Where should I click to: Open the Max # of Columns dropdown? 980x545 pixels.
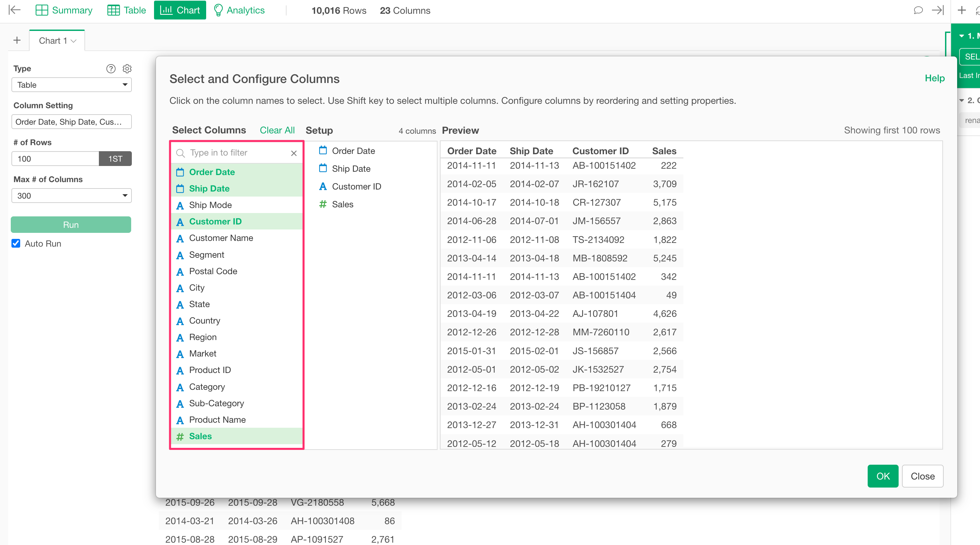(72, 196)
